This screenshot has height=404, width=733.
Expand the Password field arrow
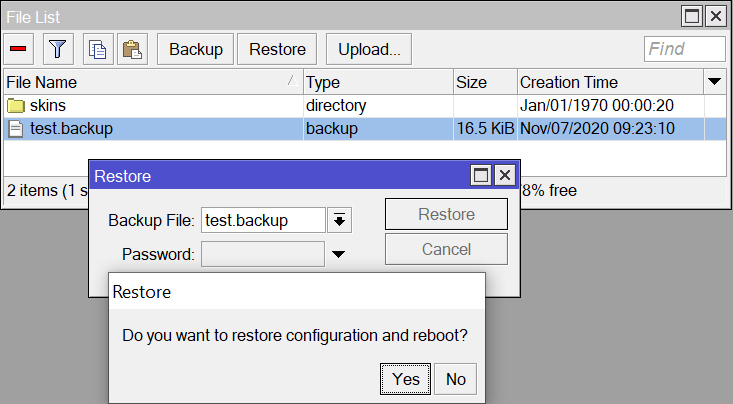click(338, 254)
